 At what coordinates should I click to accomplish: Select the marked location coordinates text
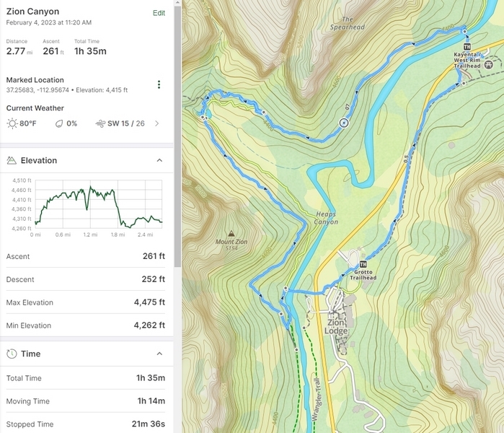(x=66, y=90)
